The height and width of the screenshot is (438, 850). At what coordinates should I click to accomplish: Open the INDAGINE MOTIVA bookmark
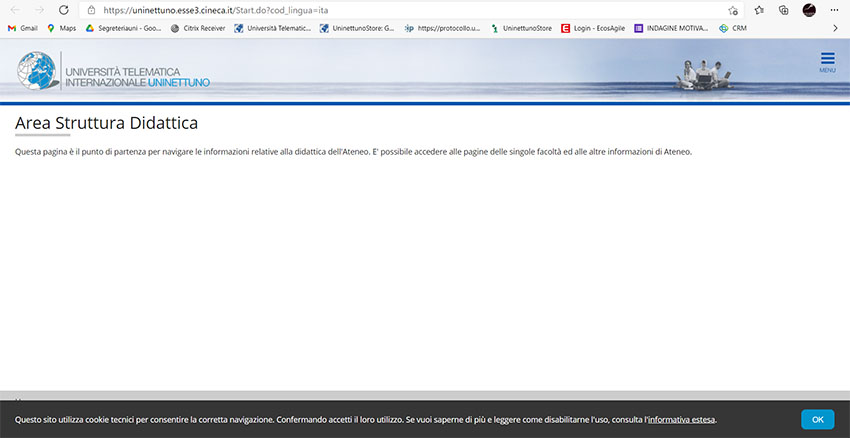[x=672, y=28]
